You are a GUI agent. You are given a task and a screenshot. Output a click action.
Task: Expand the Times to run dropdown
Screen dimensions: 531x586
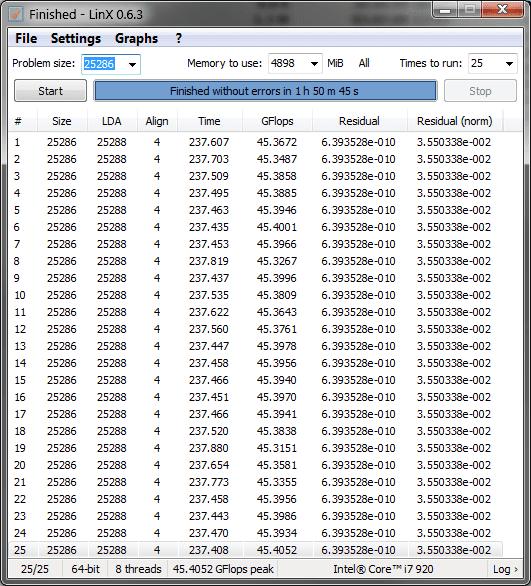(509, 64)
